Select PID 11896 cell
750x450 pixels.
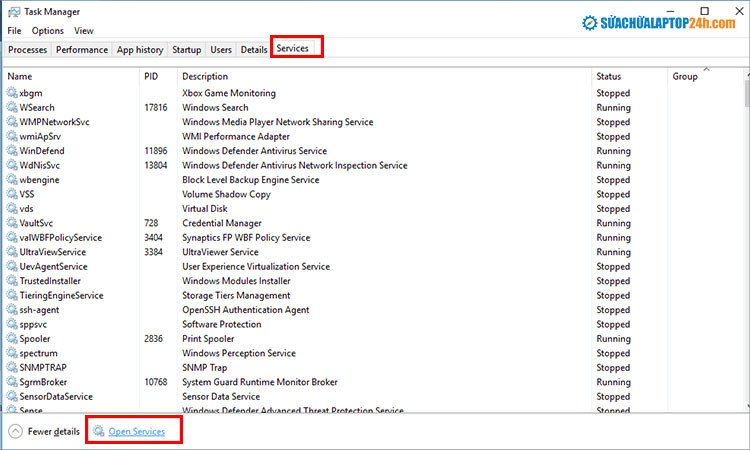point(155,151)
